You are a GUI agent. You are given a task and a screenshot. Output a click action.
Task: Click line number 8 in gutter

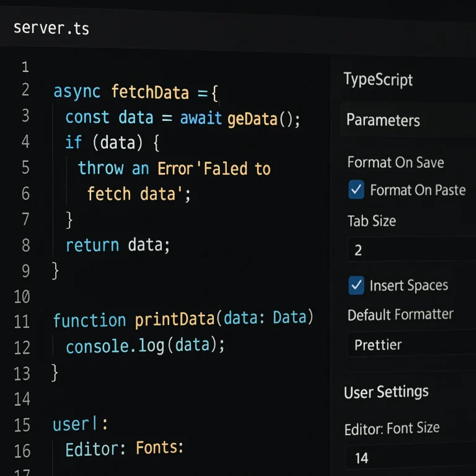point(25,245)
